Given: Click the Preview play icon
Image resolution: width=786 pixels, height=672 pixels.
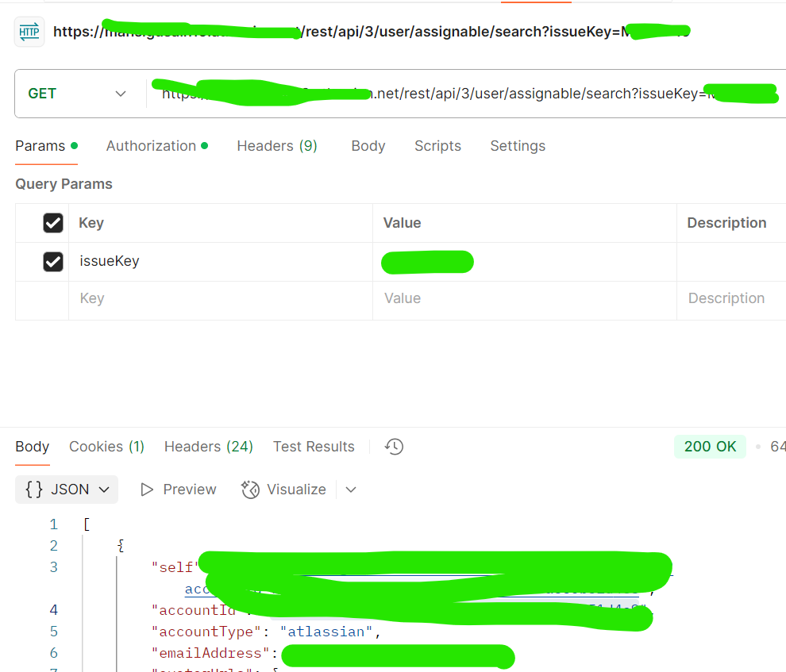Looking at the screenshot, I should pyautogui.click(x=146, y=490).
